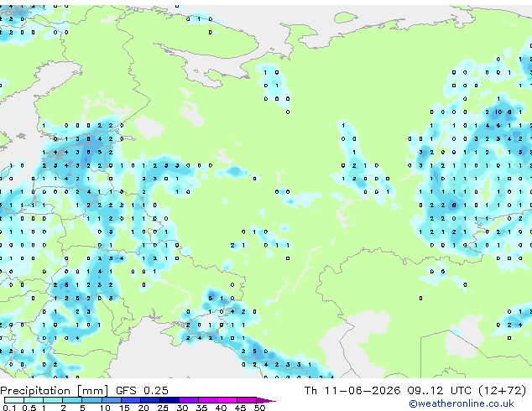The height and width of the screenshot is (411, 532).
Task: Click the 'GFS 0.25' model label
Action: click(142, 391)
